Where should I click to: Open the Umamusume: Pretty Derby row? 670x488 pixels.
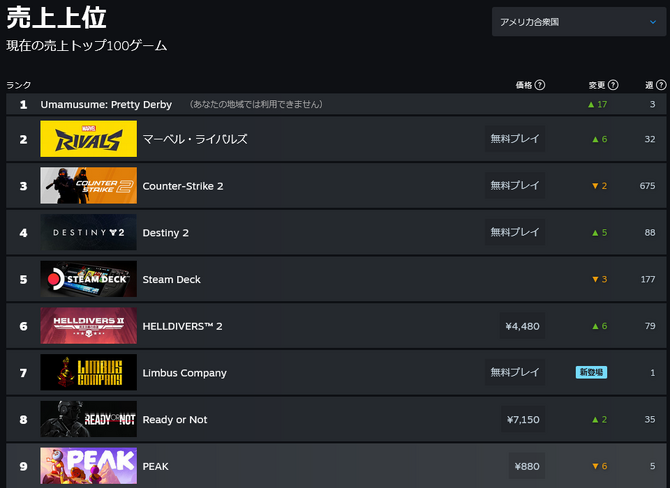(106, 104)
